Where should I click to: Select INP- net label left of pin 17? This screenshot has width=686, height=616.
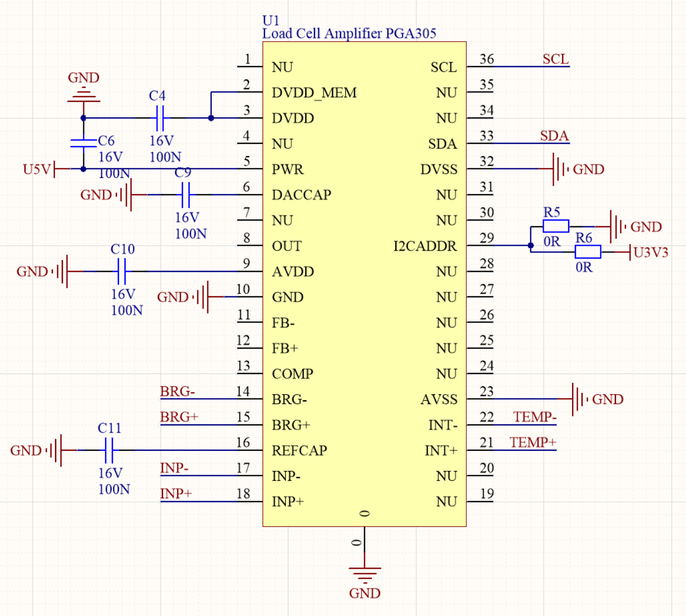[174, 468]
